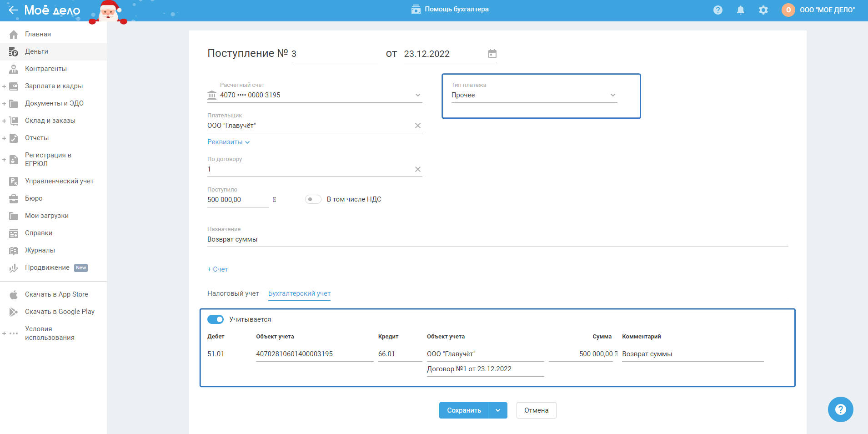Open Контрагенты in the sidebar
This screenshot has width=868, height=434.
click(x=45, y=69)
